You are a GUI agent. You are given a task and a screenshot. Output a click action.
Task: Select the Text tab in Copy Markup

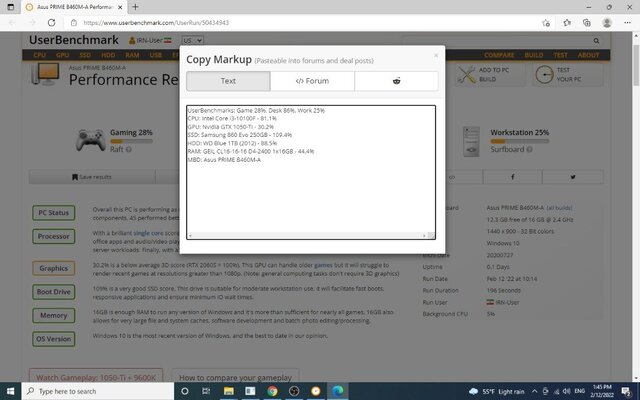[x=228, y=81]
